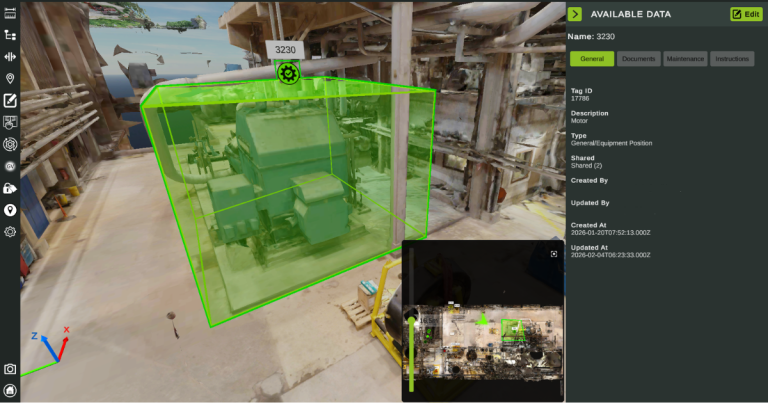Select the section split tool icon

point(10,57)
